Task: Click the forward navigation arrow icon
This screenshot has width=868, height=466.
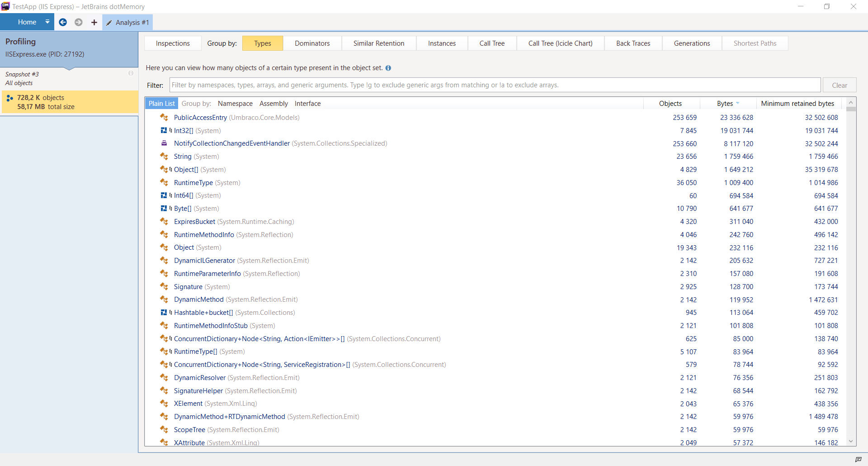Action: (78, 22)
